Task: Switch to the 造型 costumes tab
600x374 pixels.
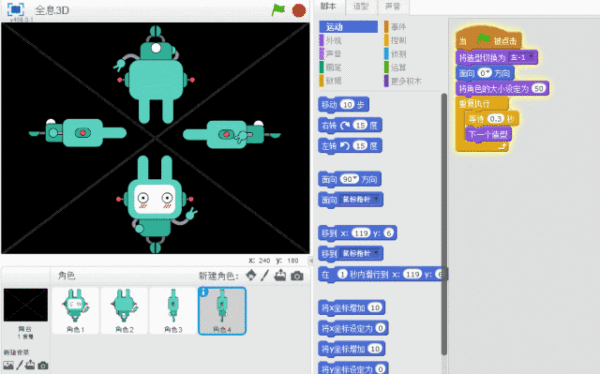Action: [361, 7]
